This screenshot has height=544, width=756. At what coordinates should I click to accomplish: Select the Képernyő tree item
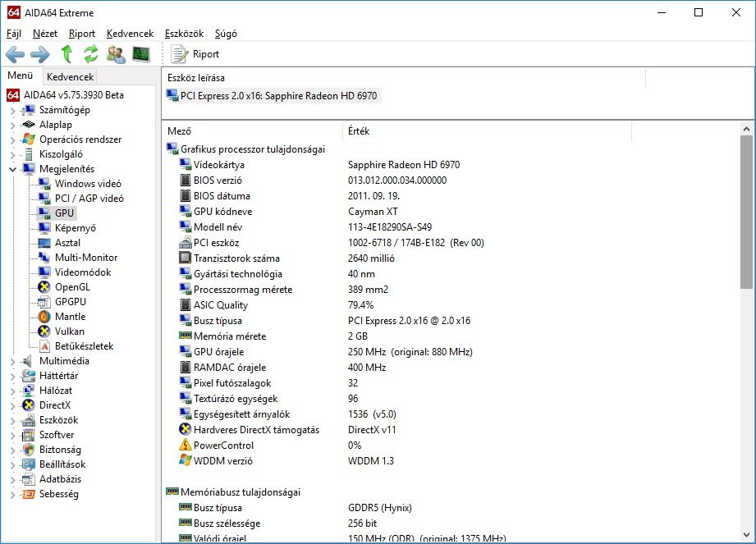point(76,228)
